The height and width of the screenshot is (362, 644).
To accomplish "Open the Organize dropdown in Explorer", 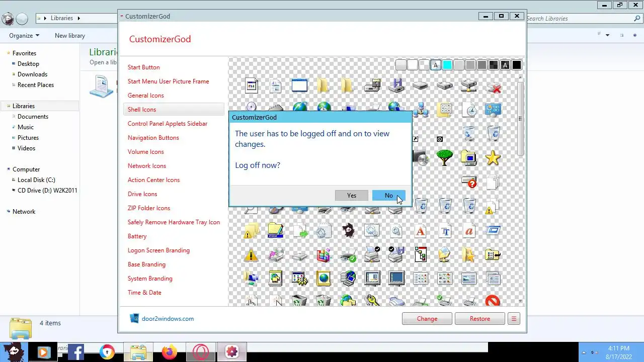I will [24, 36].
